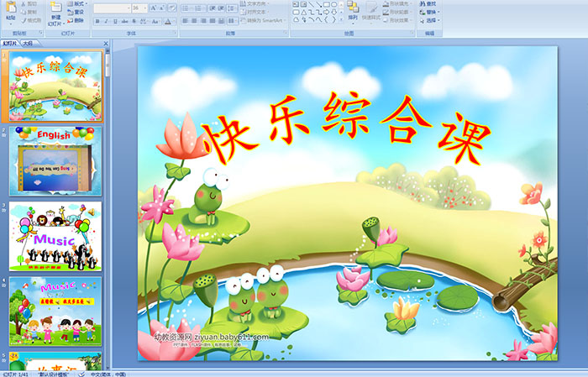Toggle Bold formatting
The height and width of the screenshot is (377, 588).
coord(97,21)
